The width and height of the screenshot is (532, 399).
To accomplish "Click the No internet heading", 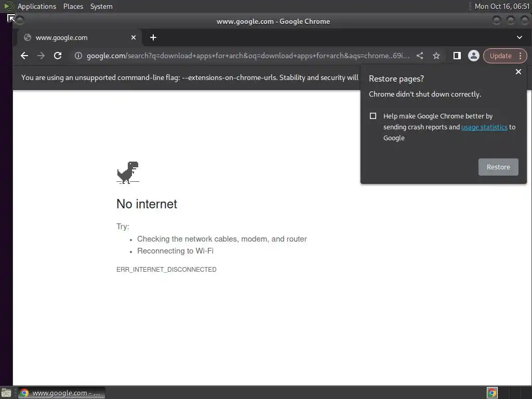I will tap(147, 204).
